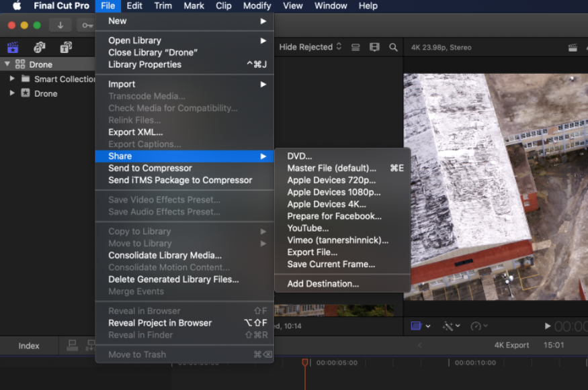Click the 4K 23.98p, Stereo format text
This screenshot has height=390, width=588.
coord(441,48)
